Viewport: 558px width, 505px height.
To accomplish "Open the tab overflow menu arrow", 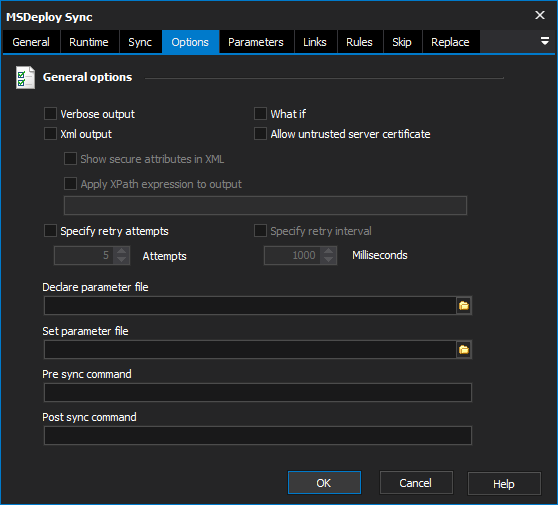I will (544, 41).
